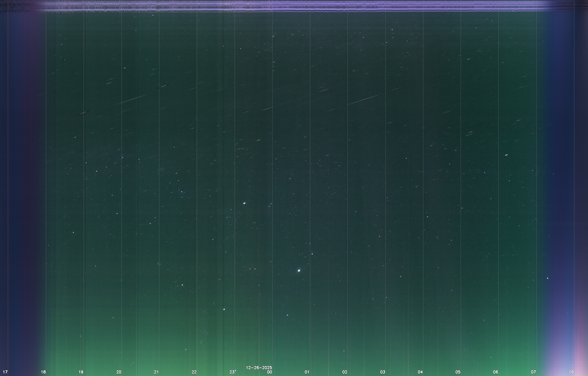This screenshot has height=376, width=588.
Task: Click the 05 hour label
Action: coord(458,372)
